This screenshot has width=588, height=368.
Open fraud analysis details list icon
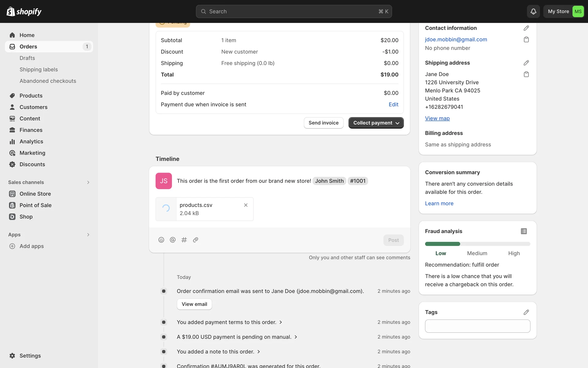tap(524, 231)
